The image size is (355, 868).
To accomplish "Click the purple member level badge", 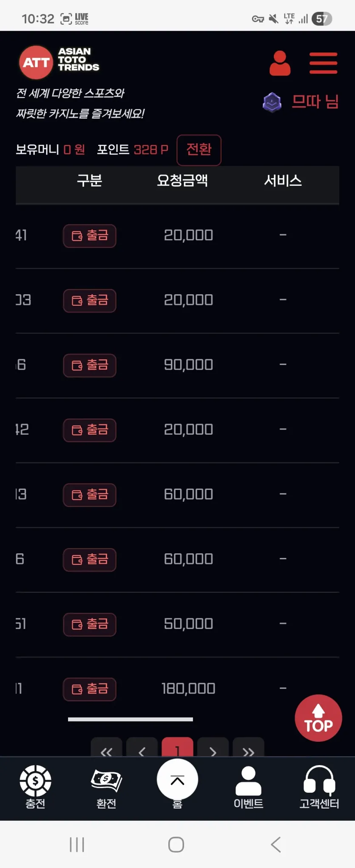I will 272,102.
